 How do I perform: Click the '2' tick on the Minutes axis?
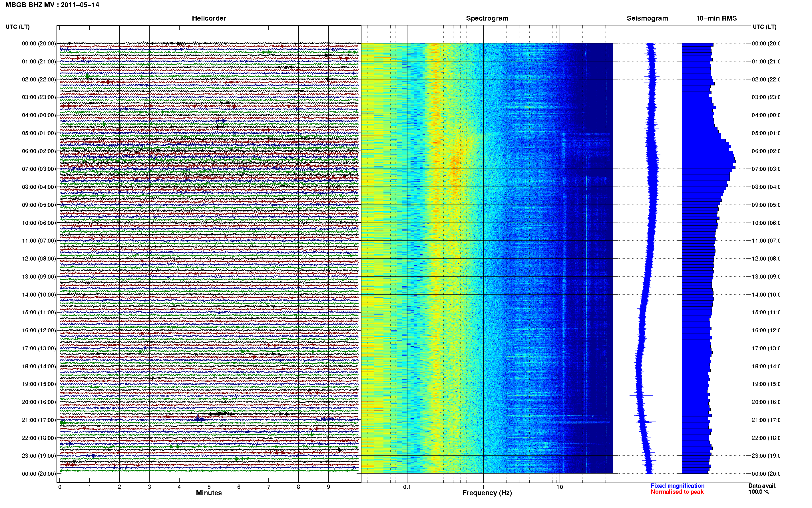click(x=120, y=487)
